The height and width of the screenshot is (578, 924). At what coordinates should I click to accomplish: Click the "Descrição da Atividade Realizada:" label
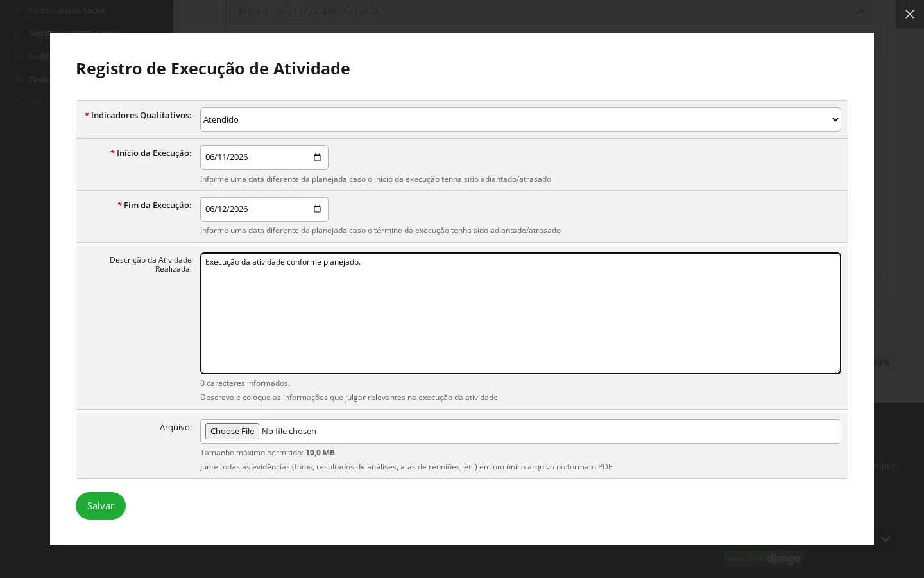(151, 265)
